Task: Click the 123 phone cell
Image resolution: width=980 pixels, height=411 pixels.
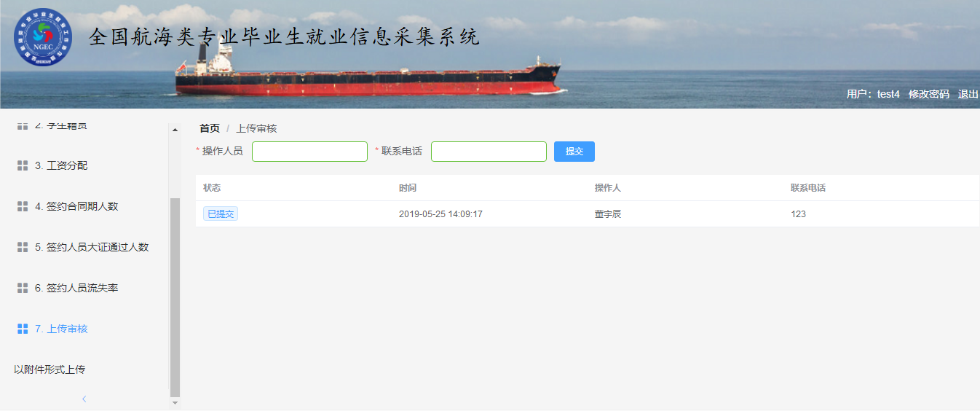Action: point(798,214)
